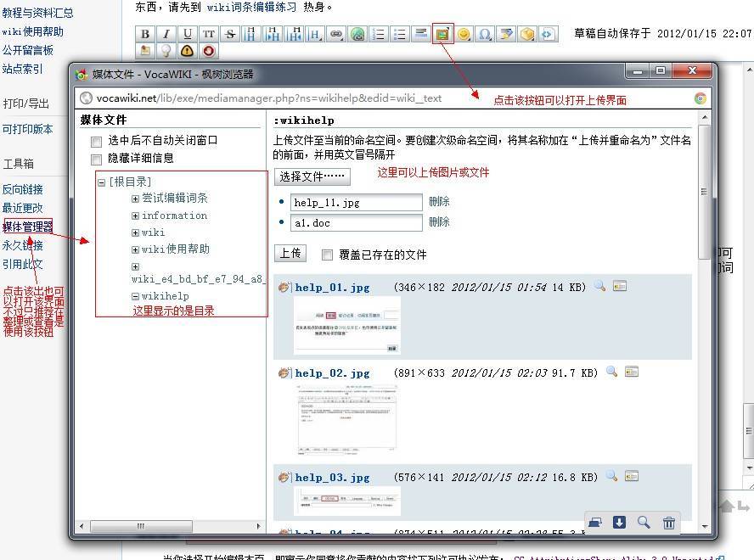
Task: Click the help_02.jpg thumbnail preview
Action: click(x=346, y=419)
